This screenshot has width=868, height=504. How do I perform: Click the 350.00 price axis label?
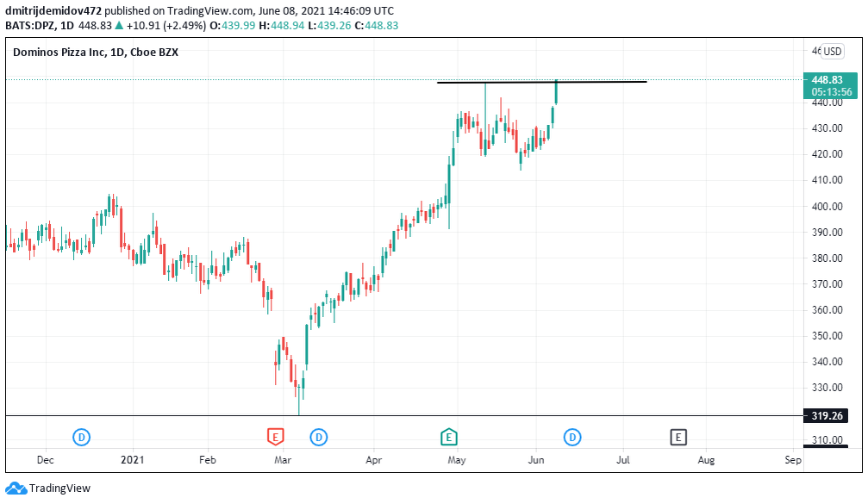[827, 336]
